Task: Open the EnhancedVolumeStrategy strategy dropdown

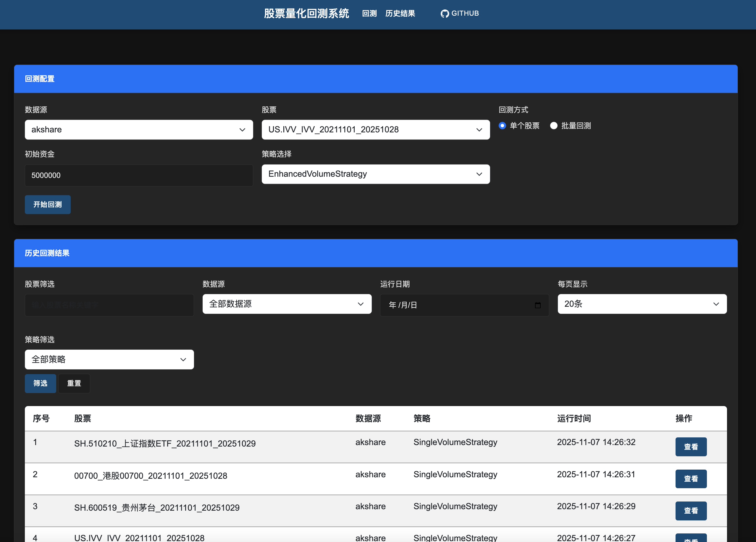Action: click(x=375, y=174)
